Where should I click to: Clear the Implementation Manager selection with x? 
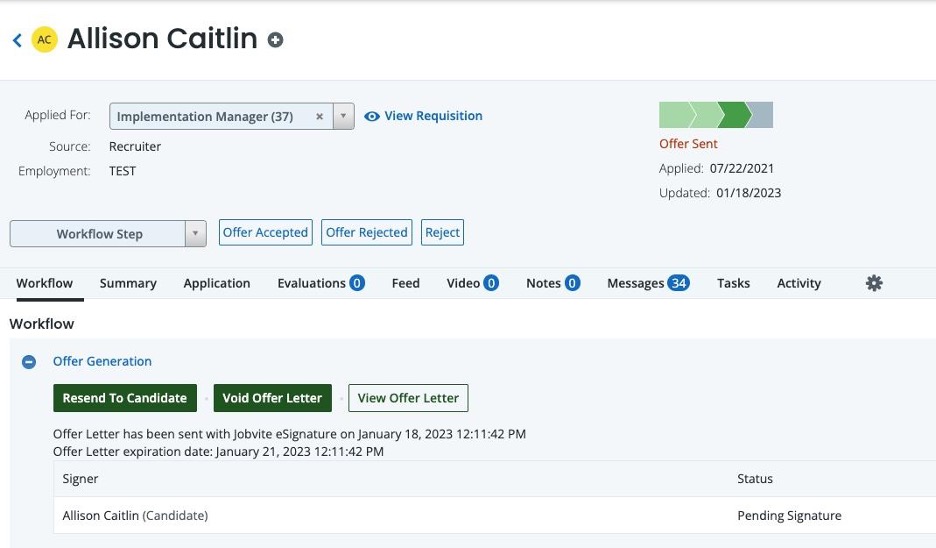click(320, 116)
